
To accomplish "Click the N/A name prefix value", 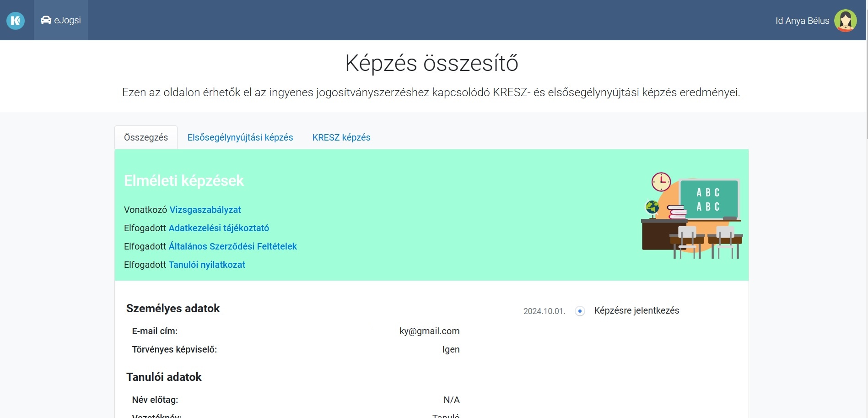I will click(x=451, y=400).
